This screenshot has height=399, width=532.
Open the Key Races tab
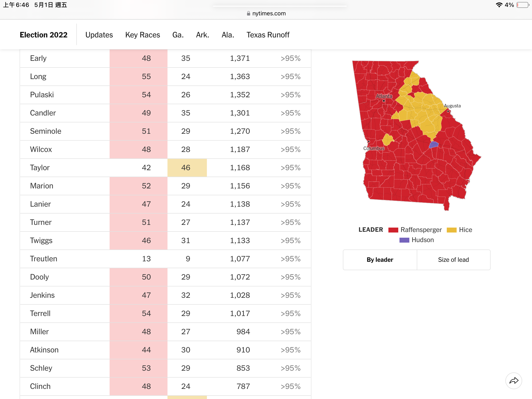[x=143, y=35]
